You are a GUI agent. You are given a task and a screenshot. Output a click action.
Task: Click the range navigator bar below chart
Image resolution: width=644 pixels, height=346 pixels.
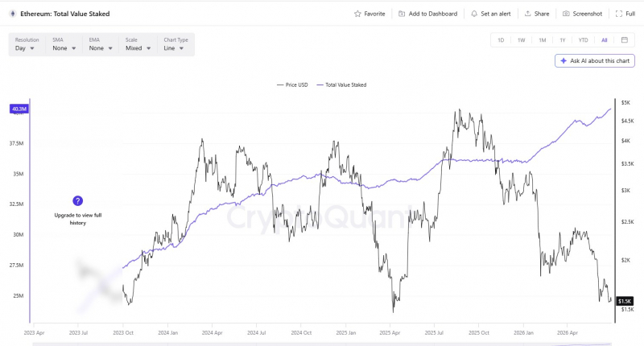pos(321,344)
